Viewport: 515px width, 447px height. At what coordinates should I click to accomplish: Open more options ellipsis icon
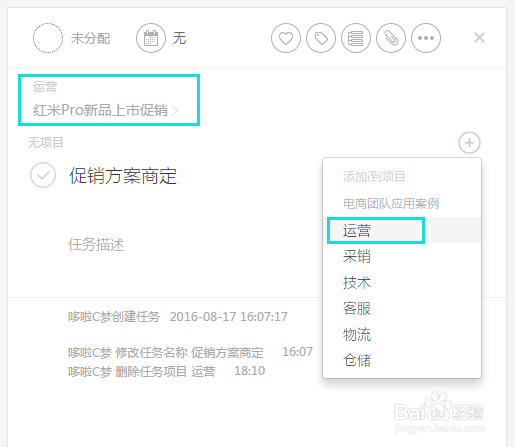(426, 38)
